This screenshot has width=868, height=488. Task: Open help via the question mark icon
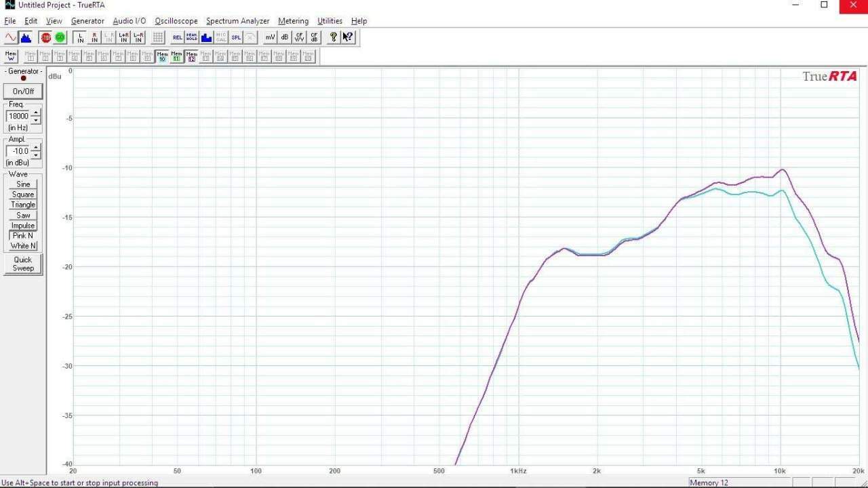pos(333,37)
